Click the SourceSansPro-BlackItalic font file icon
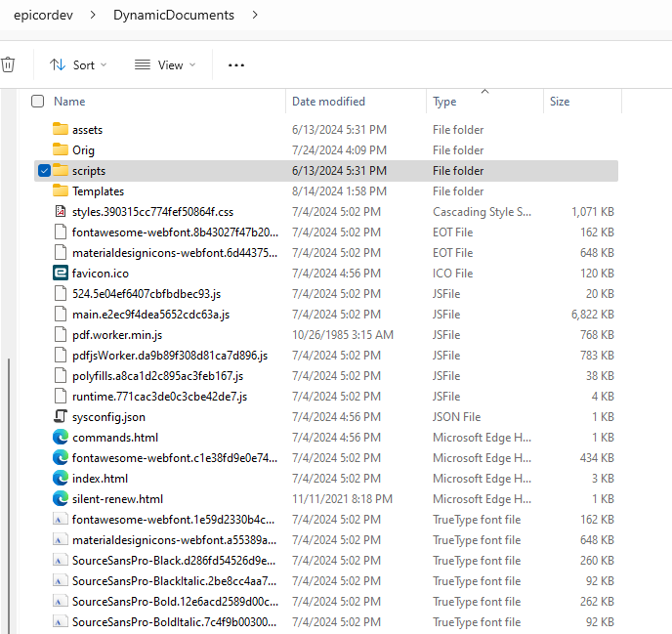This screenshot has height=634, width=672. [x=61, y=581]
